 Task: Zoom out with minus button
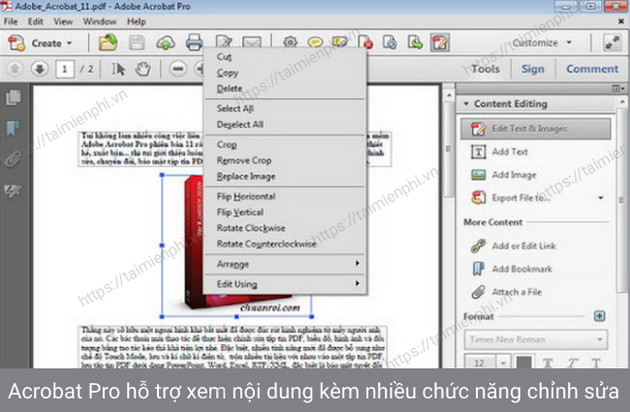coord(178,69)
